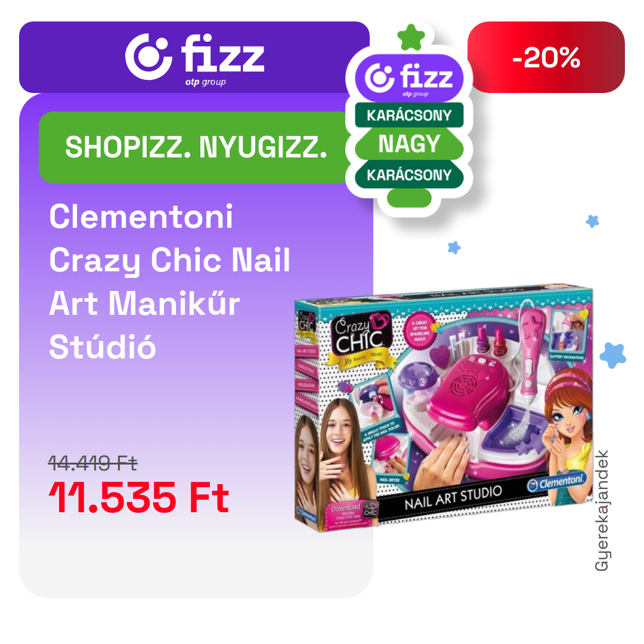Click the red 11.535 Ft sale price
Viewport: 644px width, 644px height.
(139, 498)
